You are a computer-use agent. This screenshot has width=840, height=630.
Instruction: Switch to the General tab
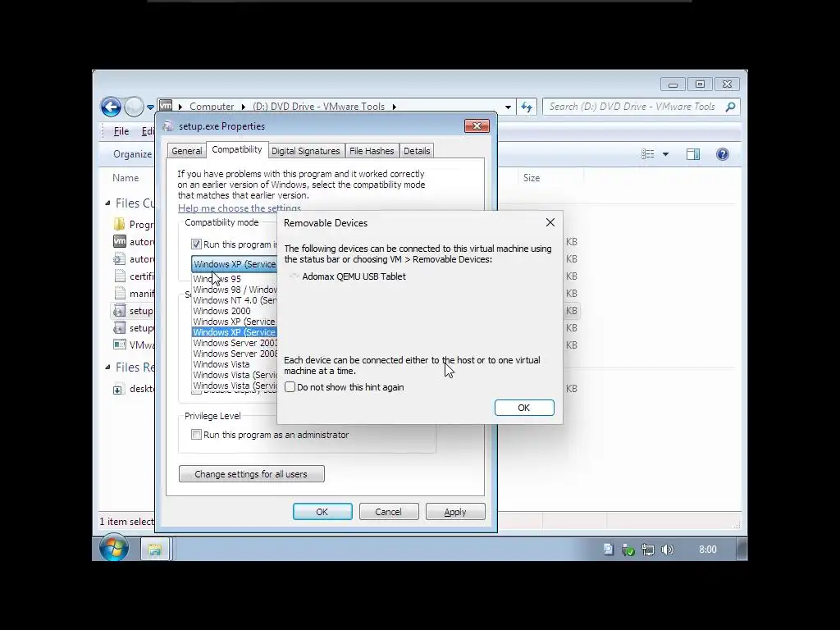pos(186,151)
